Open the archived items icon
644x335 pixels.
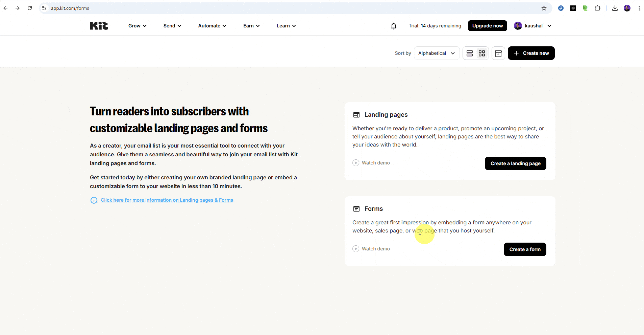pos(498,53)
